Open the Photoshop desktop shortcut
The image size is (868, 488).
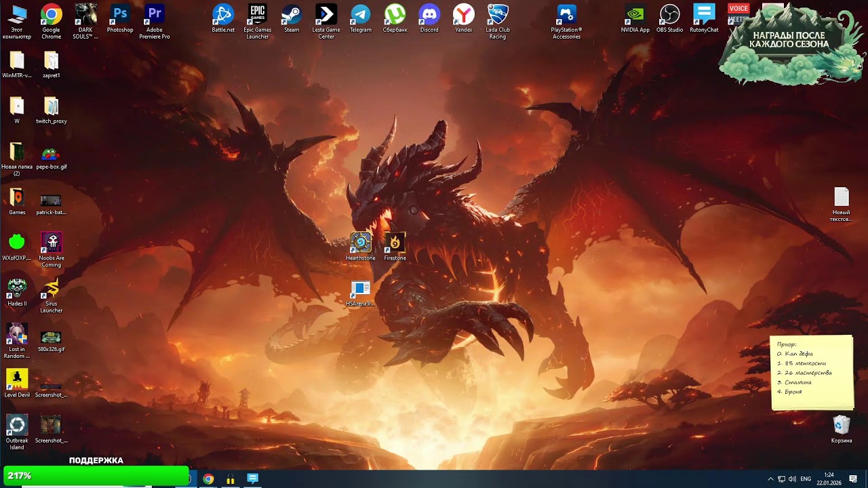[120, 18]
